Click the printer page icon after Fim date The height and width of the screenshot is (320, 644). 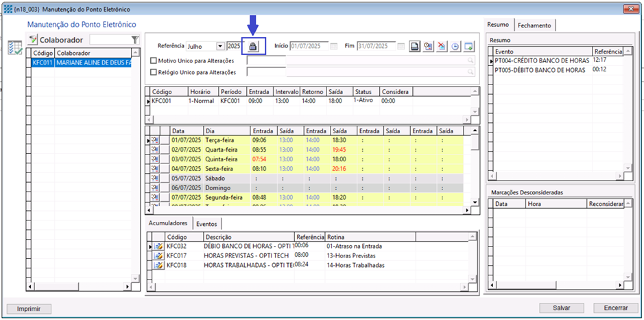(x=415, y=47)
